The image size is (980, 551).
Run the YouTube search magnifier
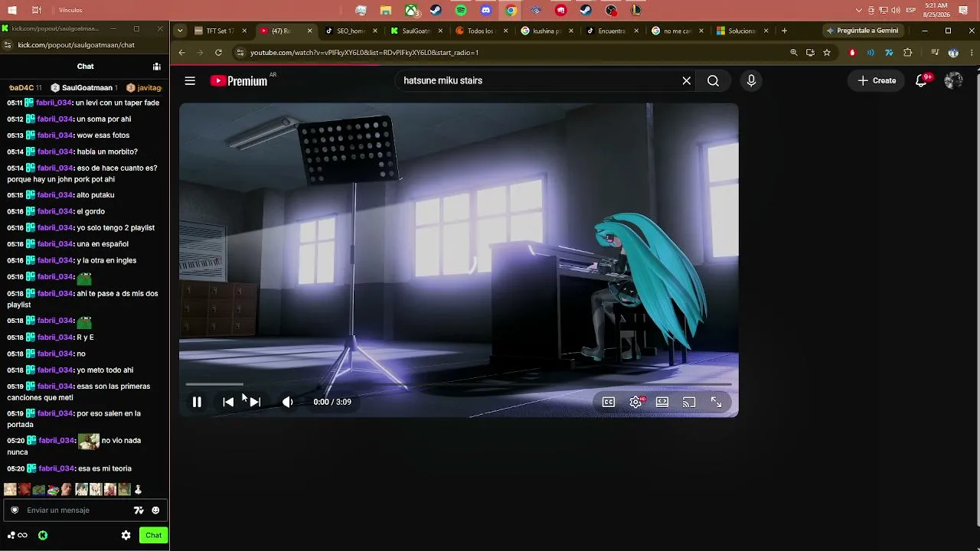[x=713, y=80]
